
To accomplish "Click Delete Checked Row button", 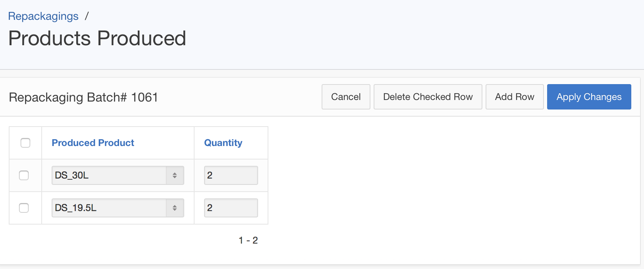I will coord(428,97).
